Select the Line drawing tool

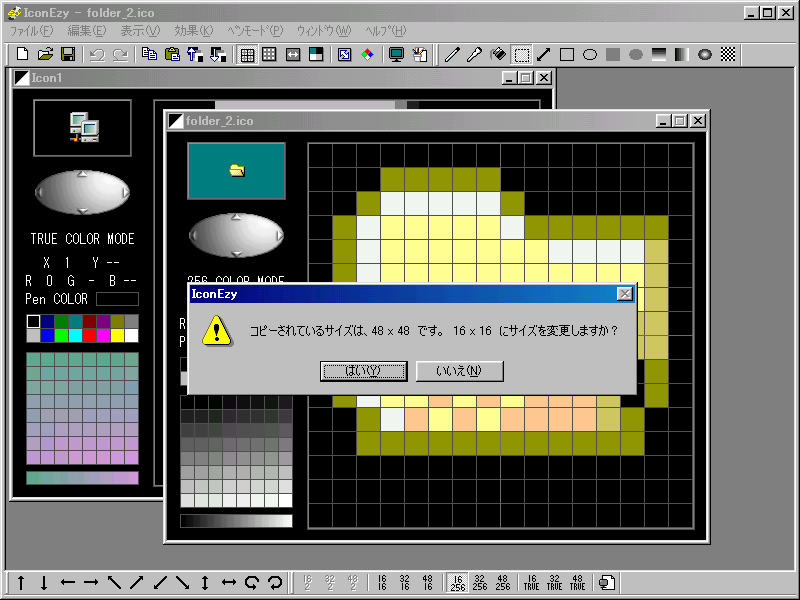coord(544,54)
